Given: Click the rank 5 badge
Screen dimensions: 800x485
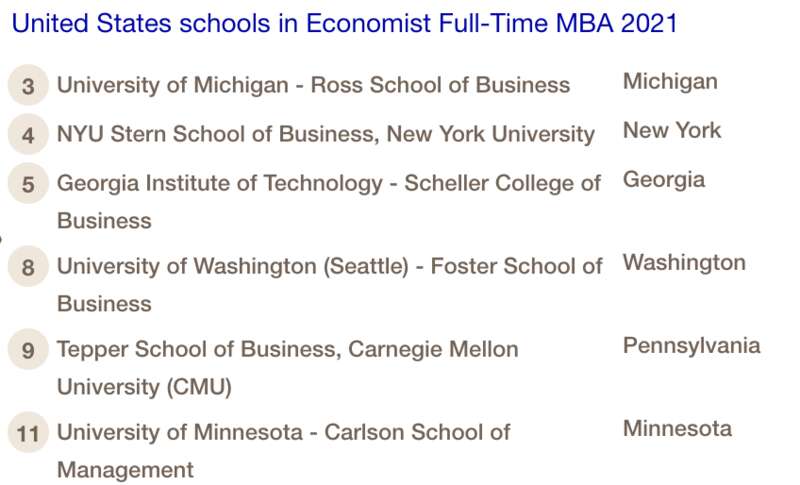Looking at the screenshot, I should click(x=28, y=185).
